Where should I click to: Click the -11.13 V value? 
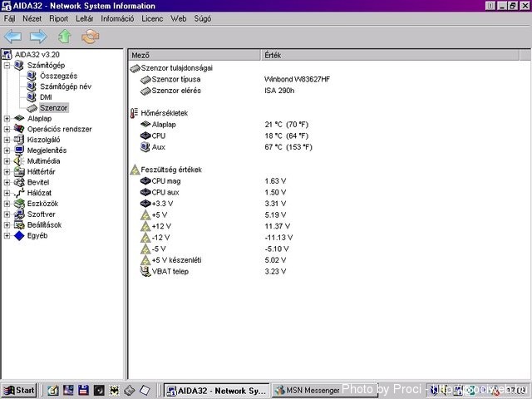[278, 238]
